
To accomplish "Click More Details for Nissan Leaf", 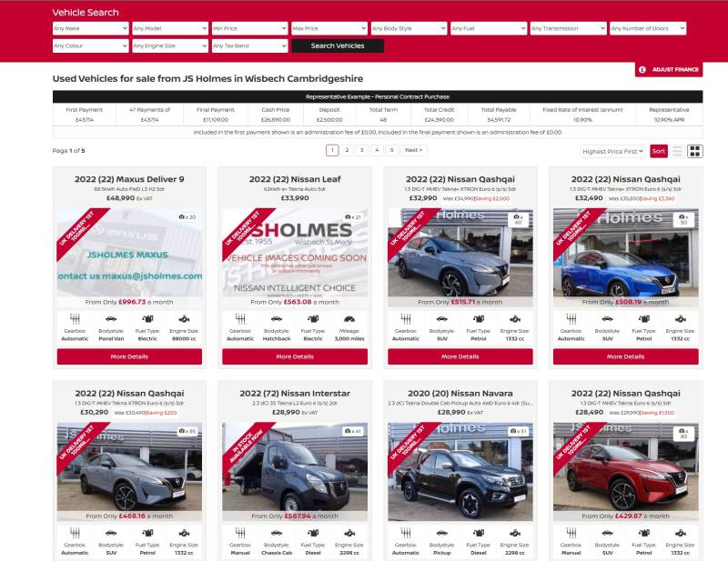I will (x=295, y=356).
